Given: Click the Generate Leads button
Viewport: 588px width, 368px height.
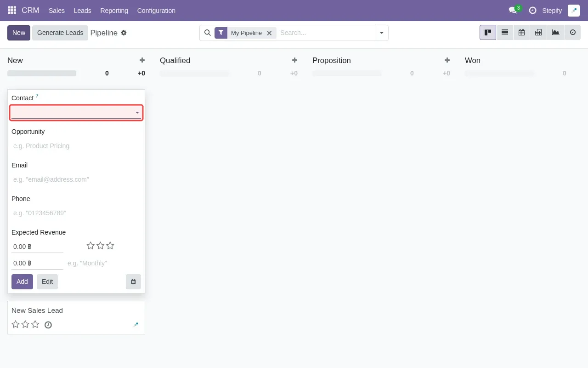Looking at the screenshot, I should (60, 33).
